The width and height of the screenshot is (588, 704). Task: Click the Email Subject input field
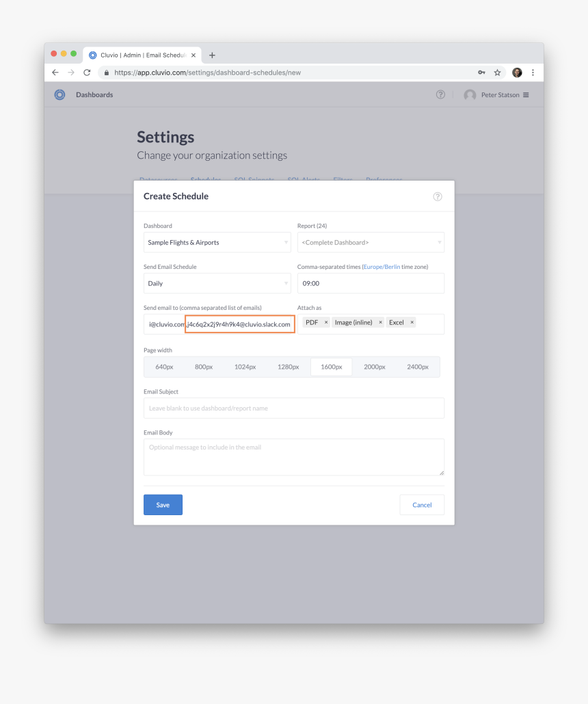point(293,408)
